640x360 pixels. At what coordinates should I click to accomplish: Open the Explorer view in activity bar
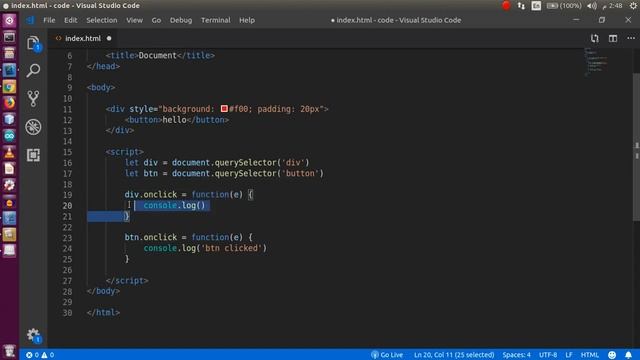click(33, 43)
